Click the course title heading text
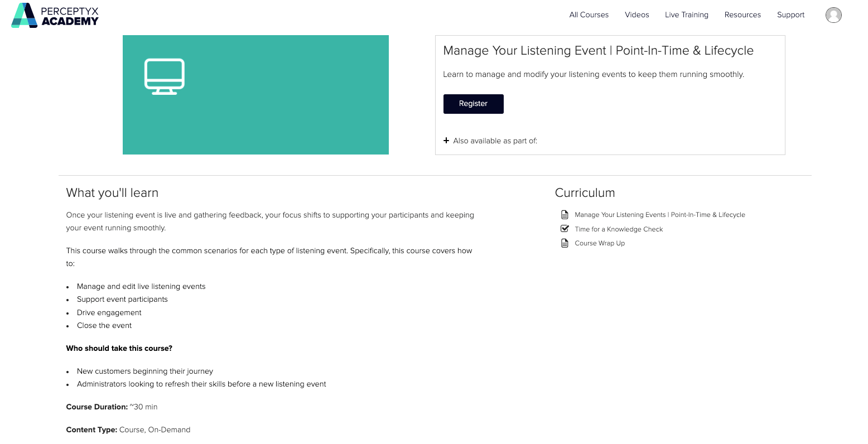Viewport: 868px width, 444px height. 598,51
